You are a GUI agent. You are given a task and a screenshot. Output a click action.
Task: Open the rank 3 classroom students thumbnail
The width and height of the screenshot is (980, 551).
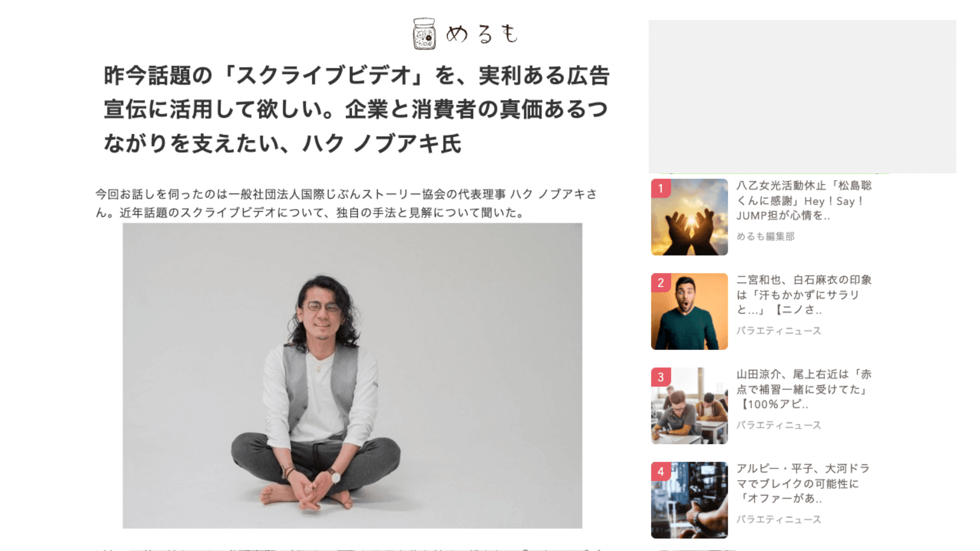click(x=689, y=406)
